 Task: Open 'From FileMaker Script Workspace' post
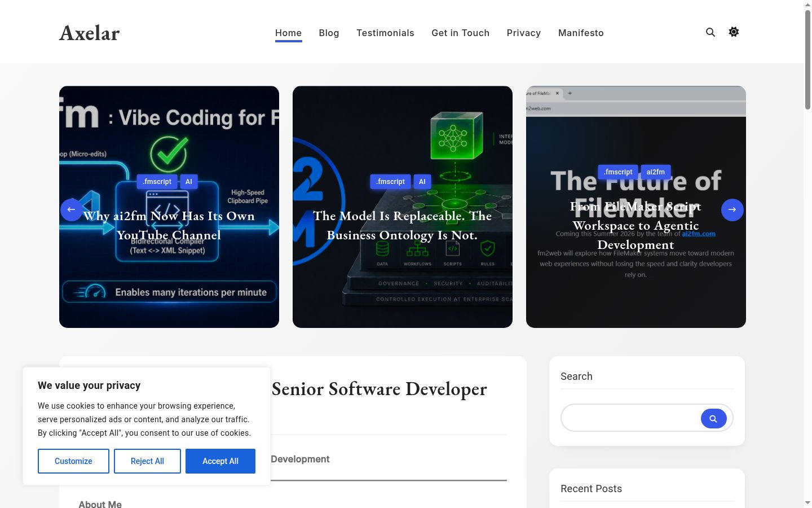[x=636, y=225]
